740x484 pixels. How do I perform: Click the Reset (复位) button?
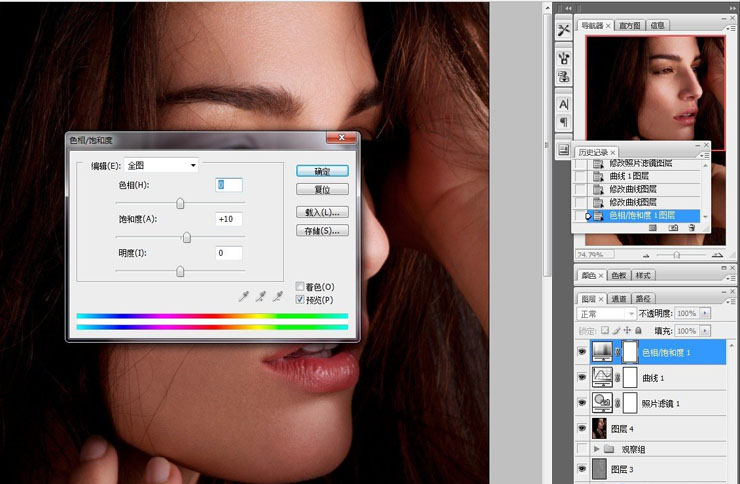tap(322, 190)
